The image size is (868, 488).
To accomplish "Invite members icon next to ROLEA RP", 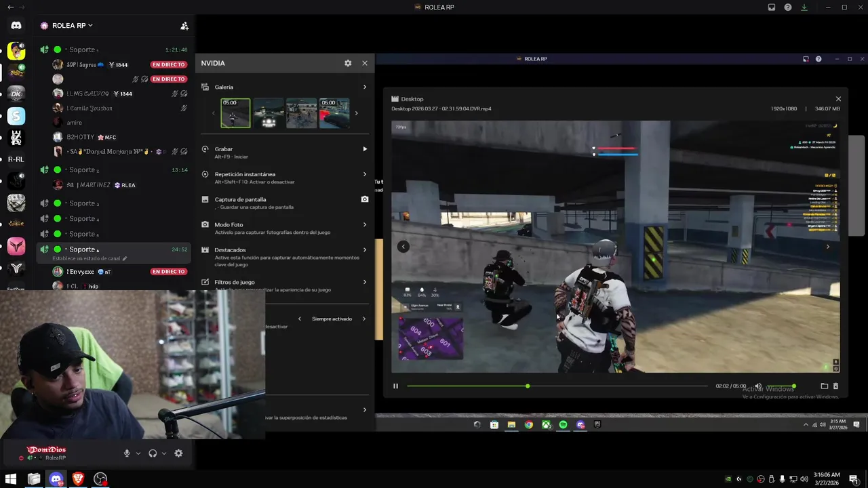I will (184, 26).
